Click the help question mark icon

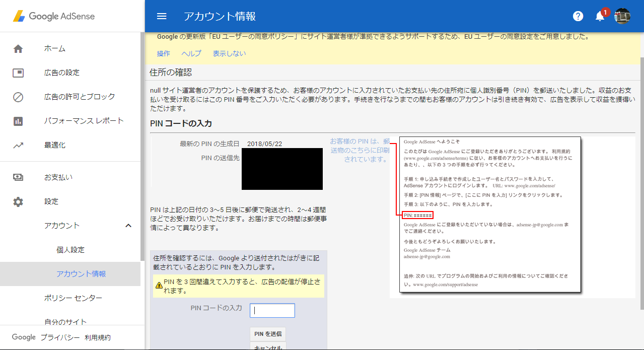(578, 16)
